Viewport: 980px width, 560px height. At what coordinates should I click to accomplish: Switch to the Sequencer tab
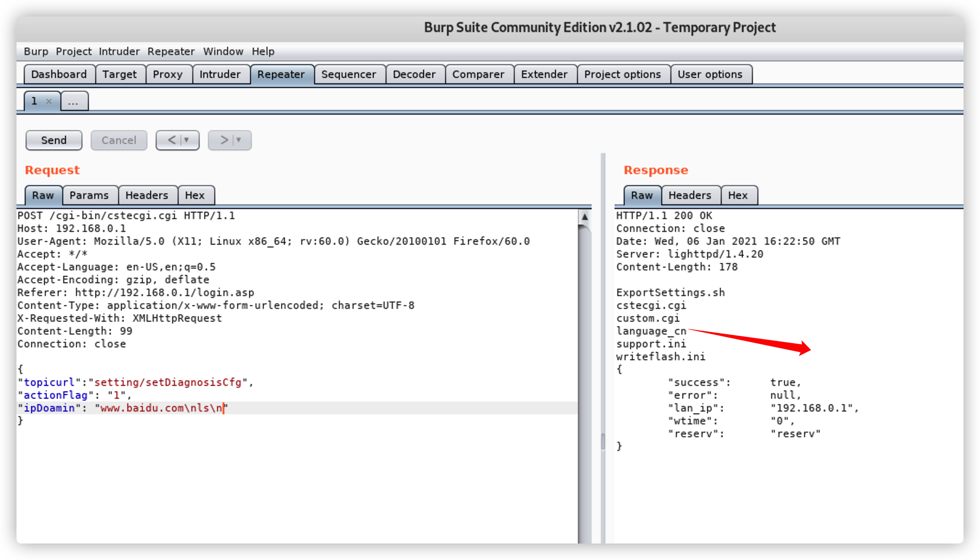pyautogui.click(x=348, y=74)
